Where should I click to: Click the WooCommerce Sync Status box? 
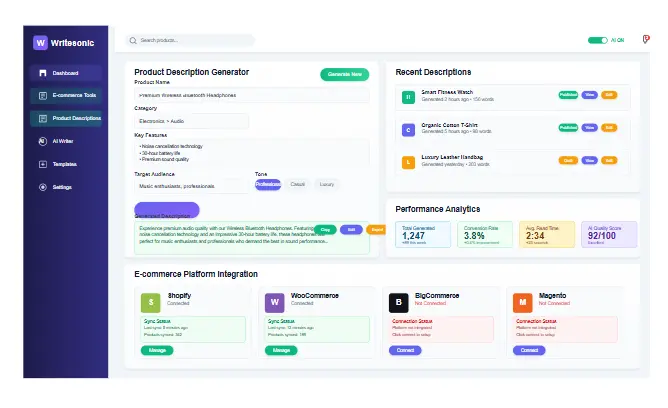click(x=317, y=329)
